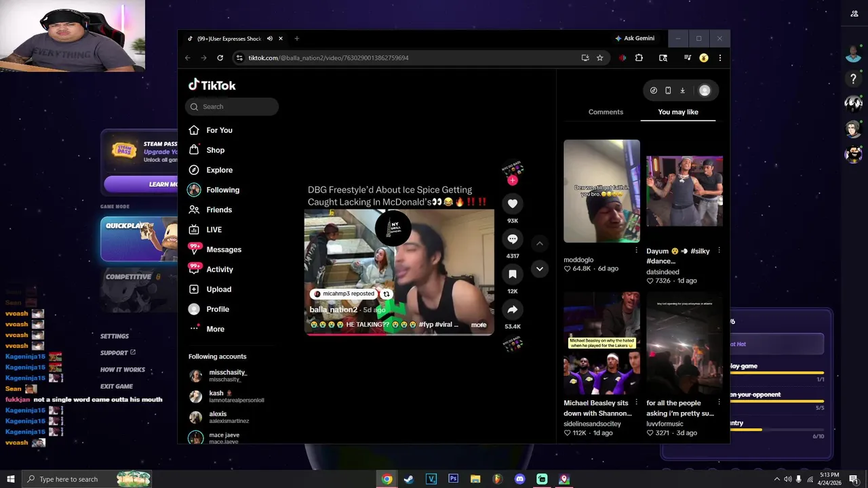The image size is (868, 488).
Task: Click the Ask Gemini button
Action: (635, 39)
